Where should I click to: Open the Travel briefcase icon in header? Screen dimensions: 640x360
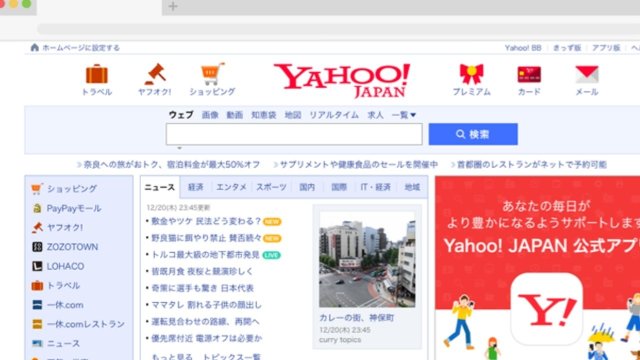tap(97, 74)
